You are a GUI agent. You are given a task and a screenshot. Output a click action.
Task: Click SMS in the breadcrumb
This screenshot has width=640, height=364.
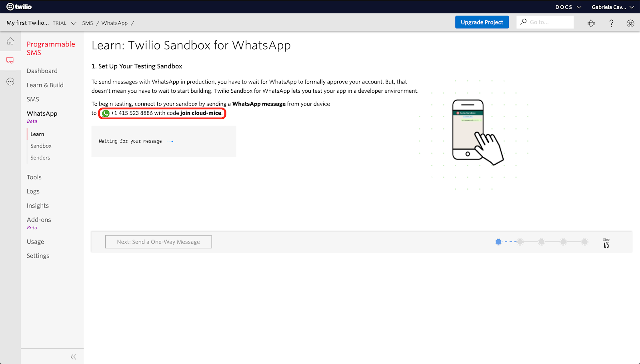[88, 23]
